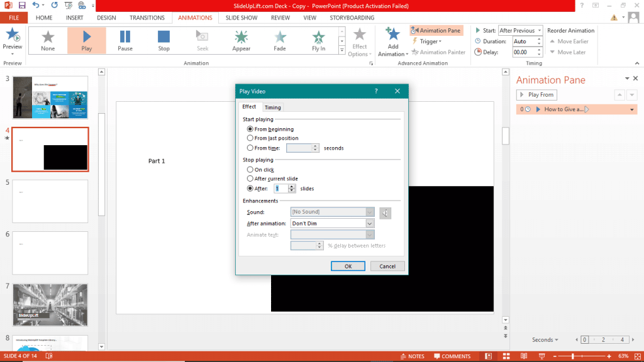Open the After animation dropdown

point(370,223)
